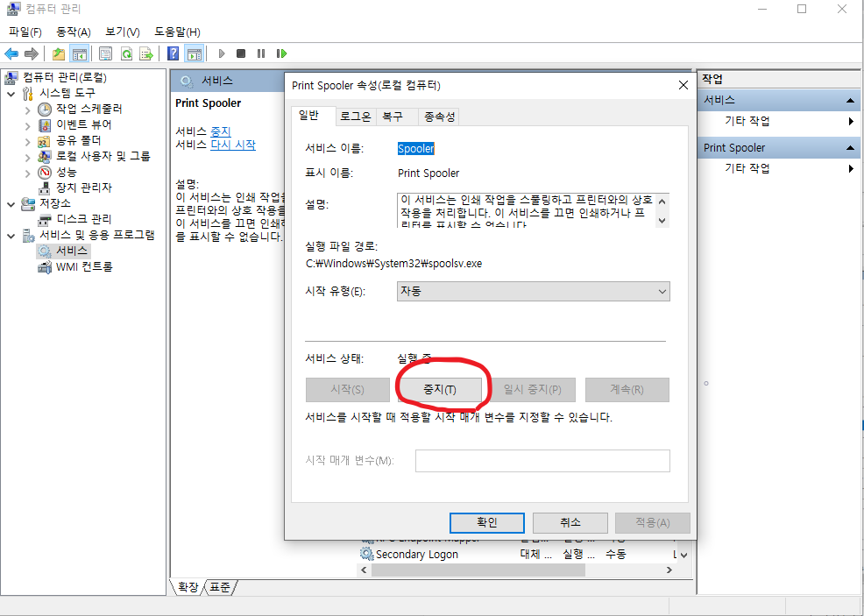Expand the 공유 폴더 node arrow
Image resolution: width=864 pixels, height=616 pixels.
click(27, 142)
